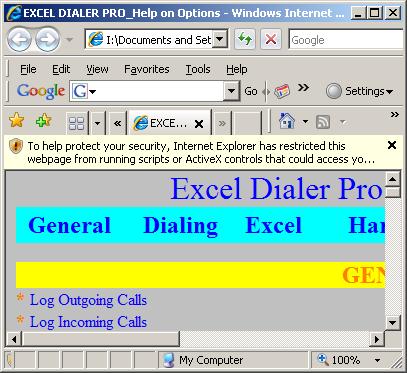Click the browser Forward arrow button
The height and width of the screenshot is (373, 407).
pos(47,40)
